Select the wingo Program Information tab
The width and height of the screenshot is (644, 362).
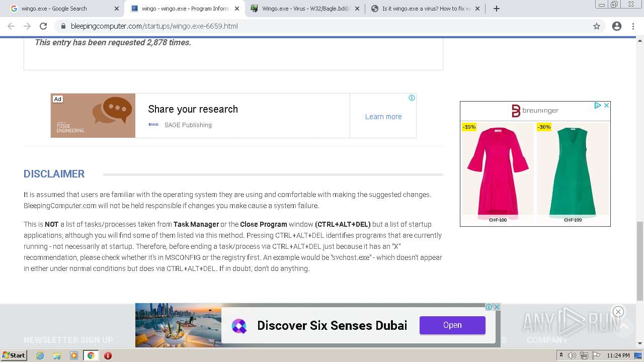click(x=185, y=9)
